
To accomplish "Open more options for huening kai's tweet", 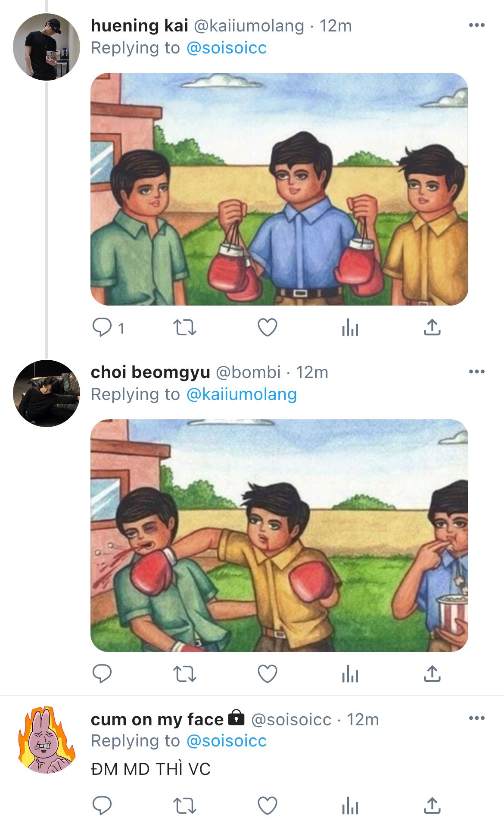I will (476, 25).
